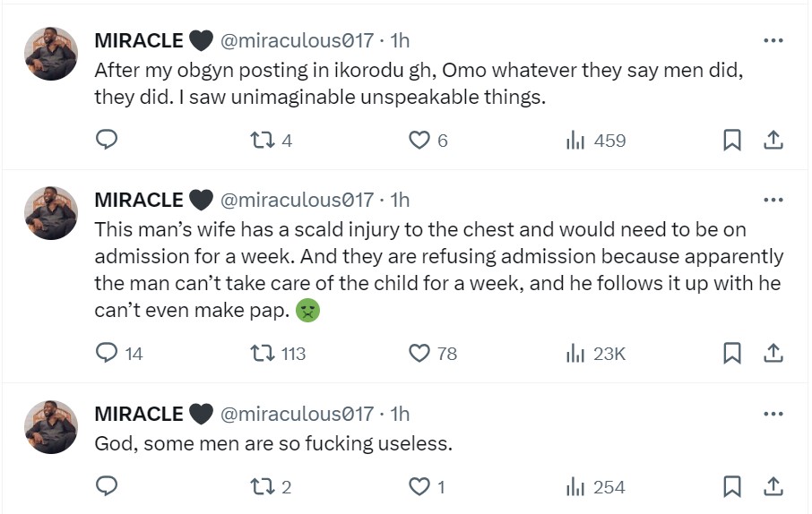Open @miraculous017 handle on the first tweet
The image size is (812, 514).
(296, 40)
